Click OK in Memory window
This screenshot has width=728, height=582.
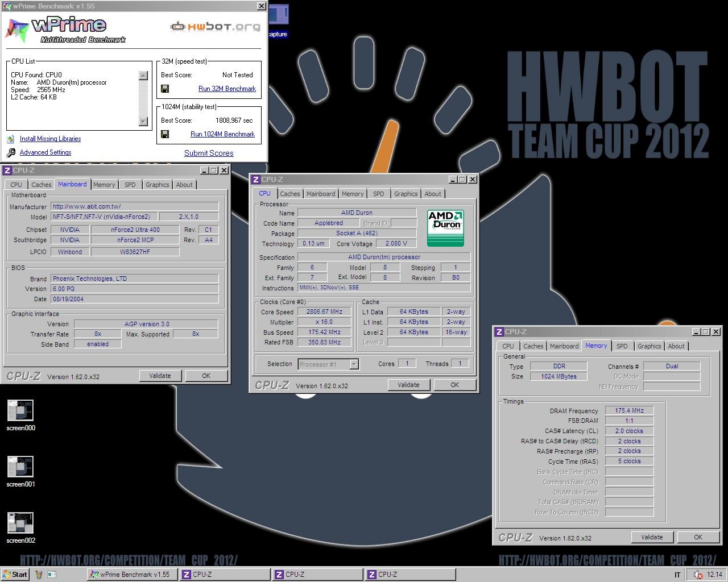(698, 537)
